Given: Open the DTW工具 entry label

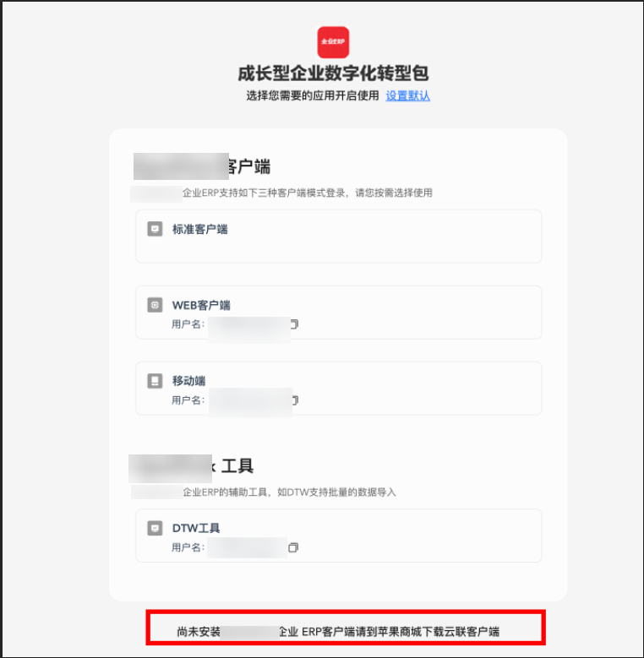Looking at the screenshot, I should click(x=196, y=528).
